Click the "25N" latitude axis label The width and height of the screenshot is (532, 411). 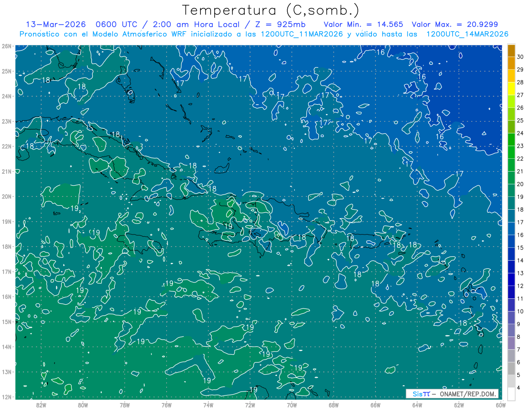click(x=6, y=71)
